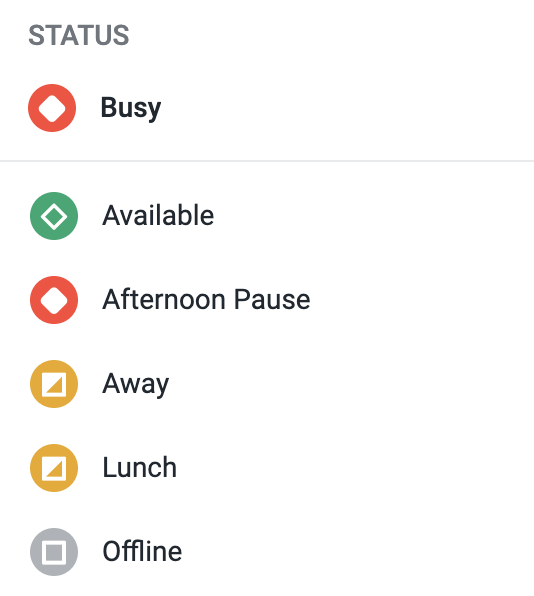The width and height of the screenshot is (534, 596).
Task: Choose the Afternoon Pause status option
Action: coord(267,300)
